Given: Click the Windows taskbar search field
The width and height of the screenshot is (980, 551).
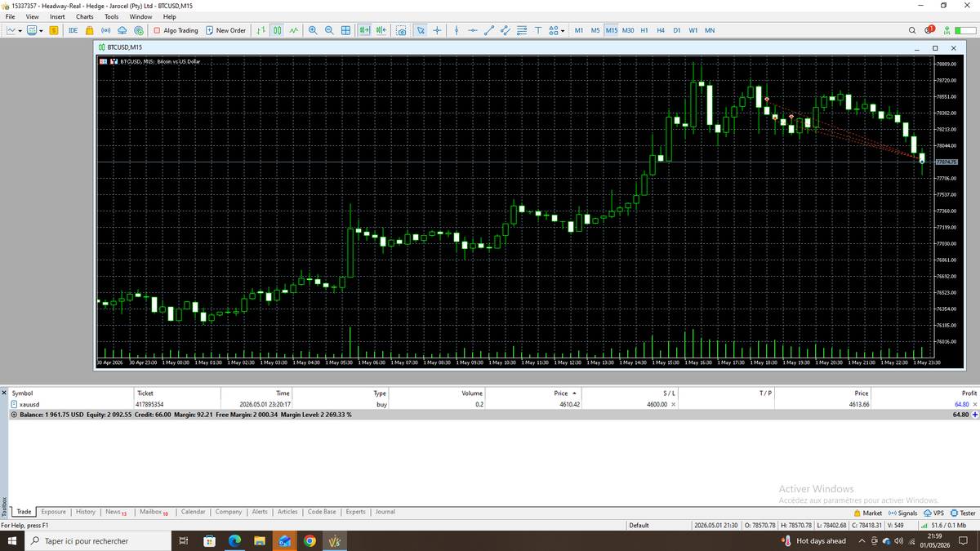Looking at the screenshot, I should (x=96, y=540).
